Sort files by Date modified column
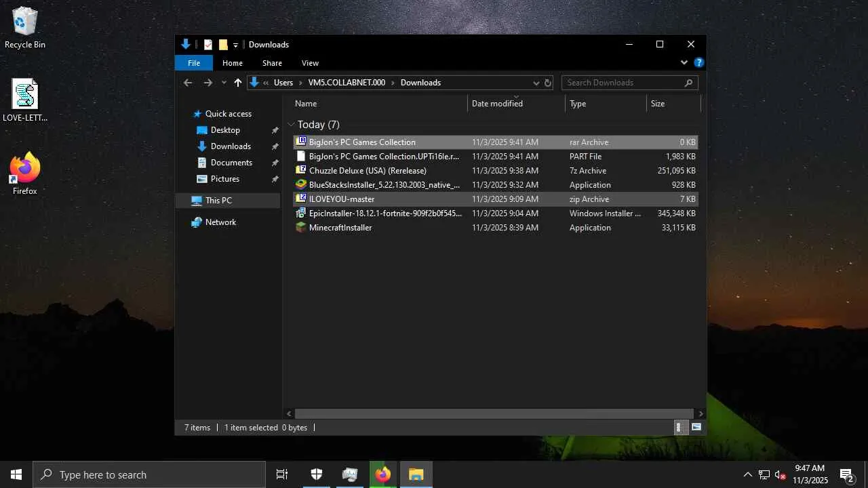The image size is (868, 488). click(517, 104)
